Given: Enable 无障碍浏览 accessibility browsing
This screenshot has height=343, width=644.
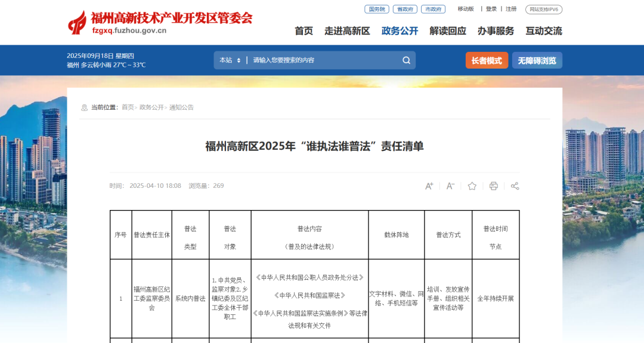Looking at the screenshot, I should pyautogui.click(x=537, y=60).
